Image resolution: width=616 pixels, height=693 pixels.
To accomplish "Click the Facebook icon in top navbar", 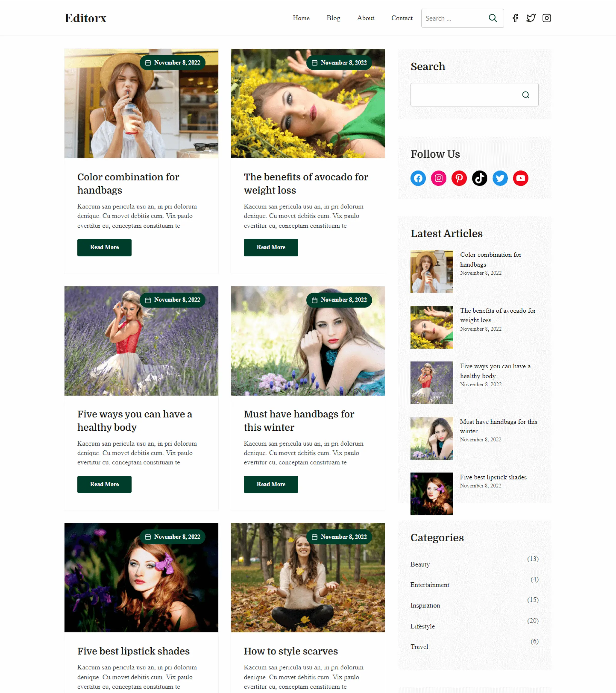I will point(515,18).
